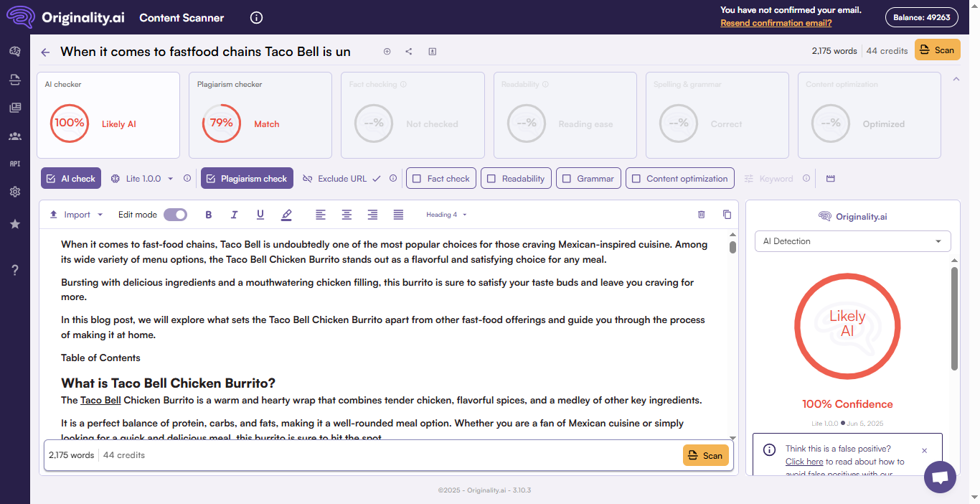
Task: Click the add plus icon after the title
Action: [x=387, y=51]
